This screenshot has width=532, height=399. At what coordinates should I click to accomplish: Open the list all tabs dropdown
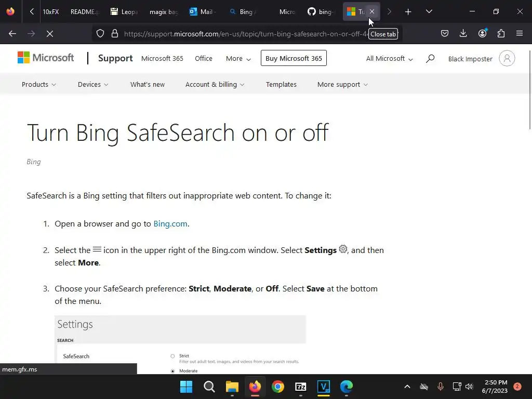click(429, 11)
